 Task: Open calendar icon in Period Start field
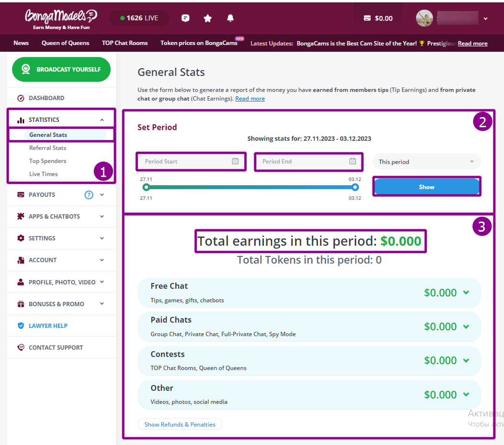235,162
